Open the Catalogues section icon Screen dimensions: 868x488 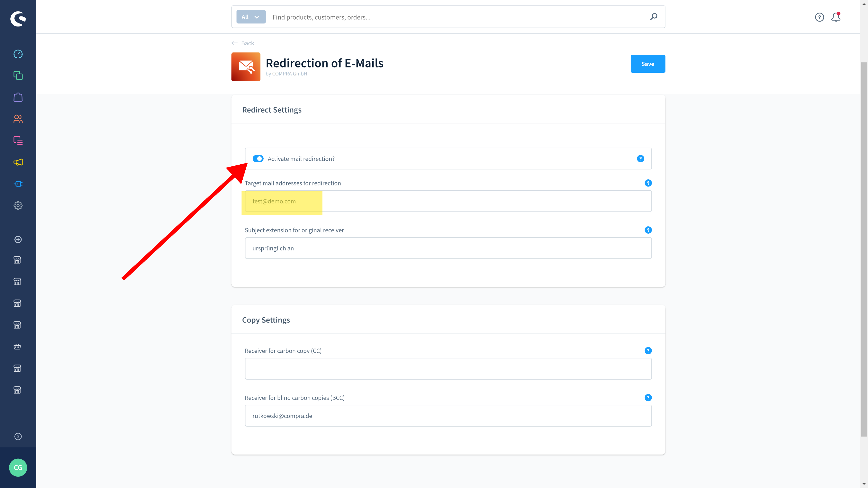click(18, 75)
